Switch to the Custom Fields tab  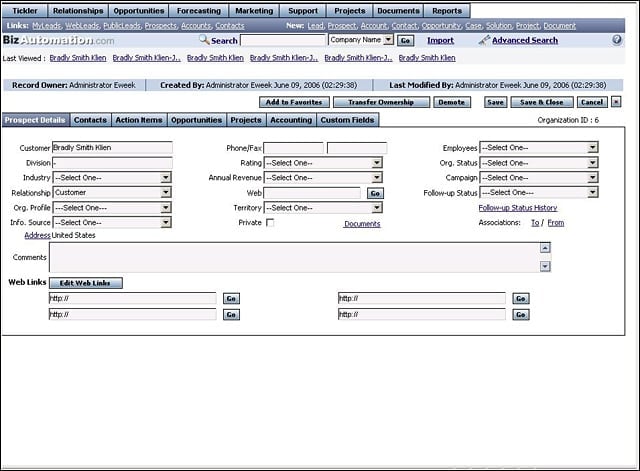[347, 120]
